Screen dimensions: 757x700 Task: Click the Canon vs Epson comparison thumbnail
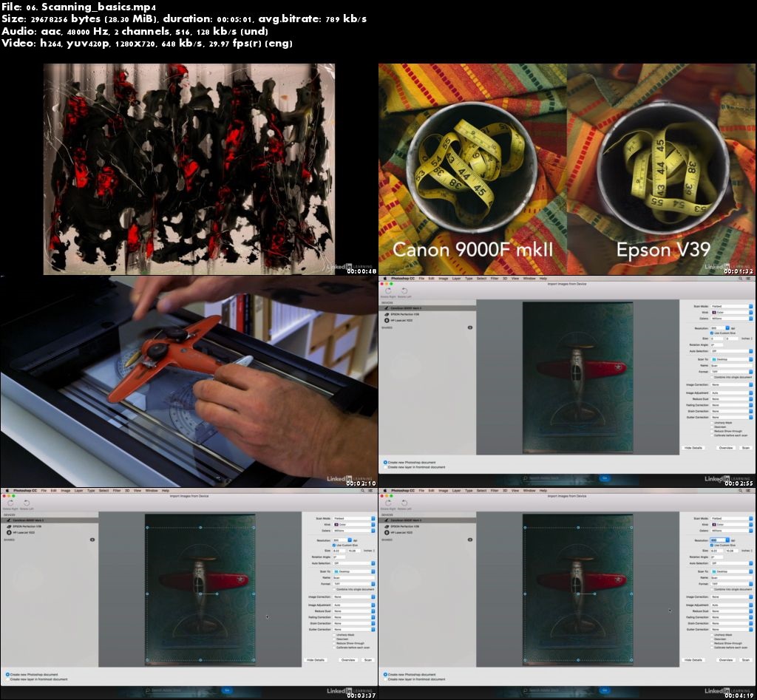[x=567, y=169]
